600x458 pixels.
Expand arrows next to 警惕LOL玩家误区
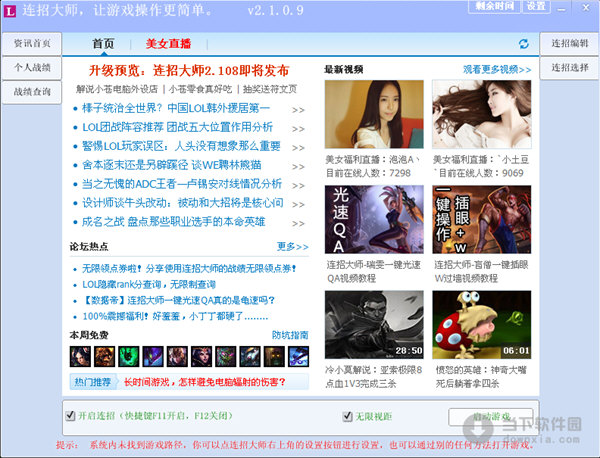[x=298, y=148]
